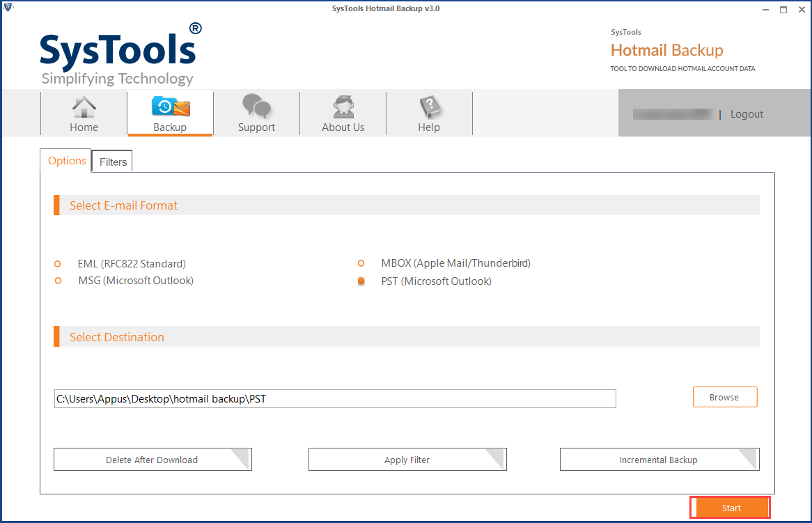Screen dimensions: 812x523
Task: Click Browse to choose destination folder
Action: coord(725,397)
